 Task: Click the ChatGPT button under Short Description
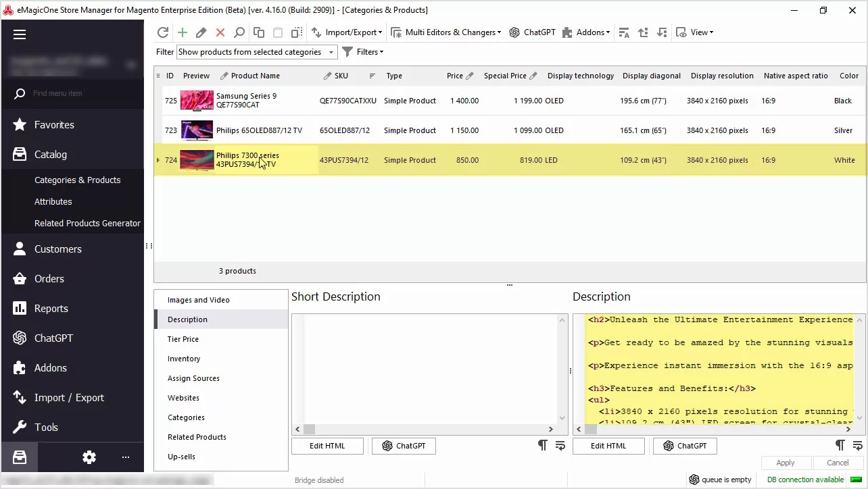pyautogui.click(x=404, y=446)
